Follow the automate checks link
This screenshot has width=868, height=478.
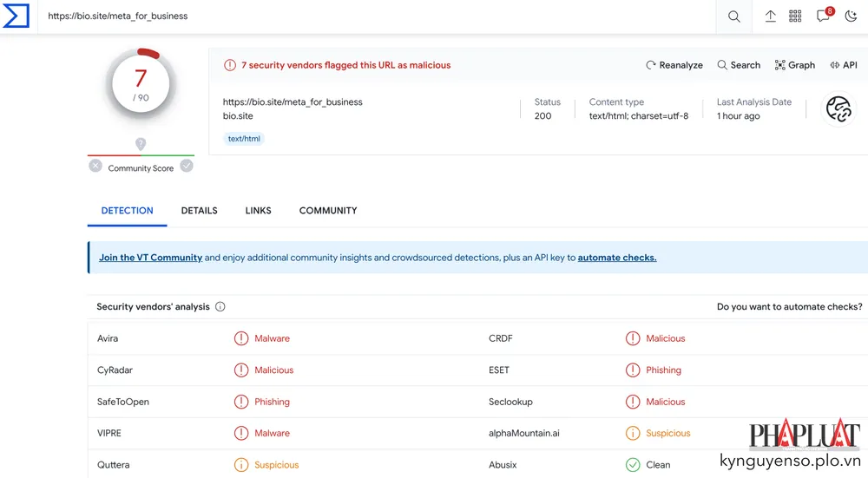(617, 258)
